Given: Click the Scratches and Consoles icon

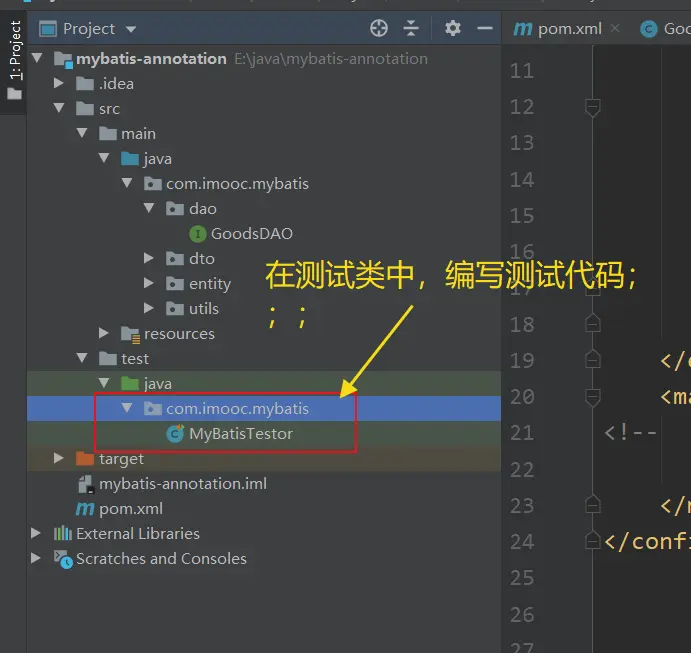Looking at the screenshot, I should [63, 559].
